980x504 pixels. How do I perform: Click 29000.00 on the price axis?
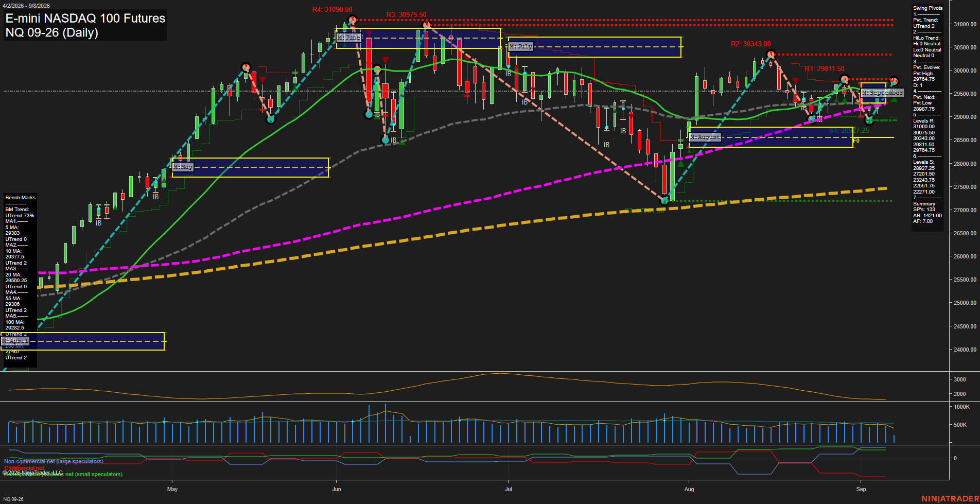point(965,117)
